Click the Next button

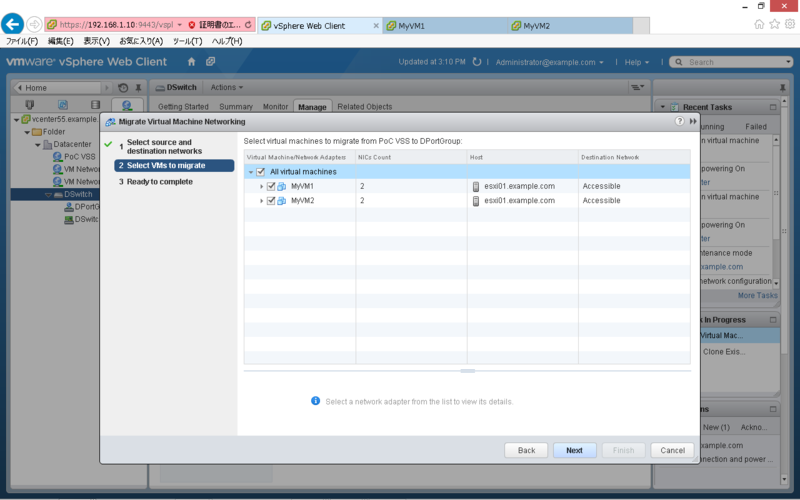[574, 451]
